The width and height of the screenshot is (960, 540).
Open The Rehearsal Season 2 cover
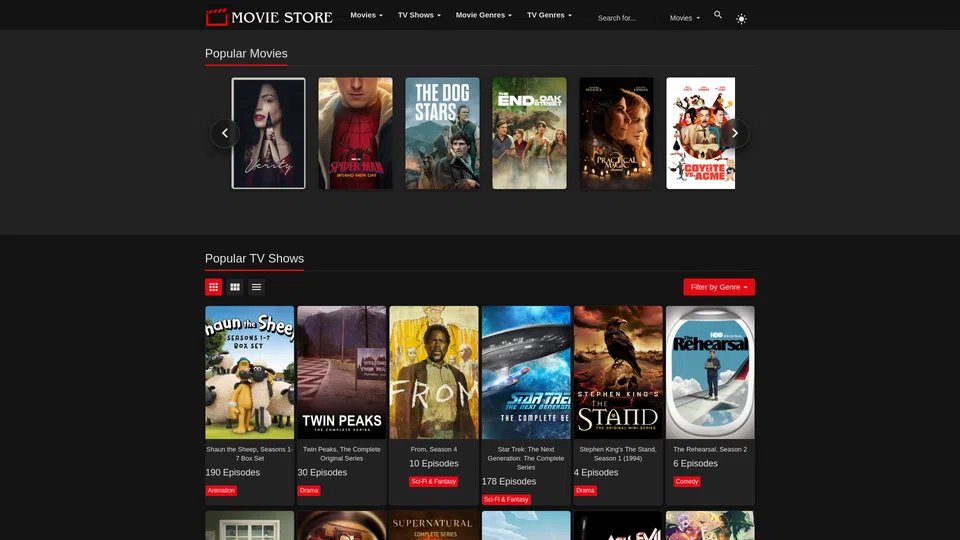tap(710, 372)
